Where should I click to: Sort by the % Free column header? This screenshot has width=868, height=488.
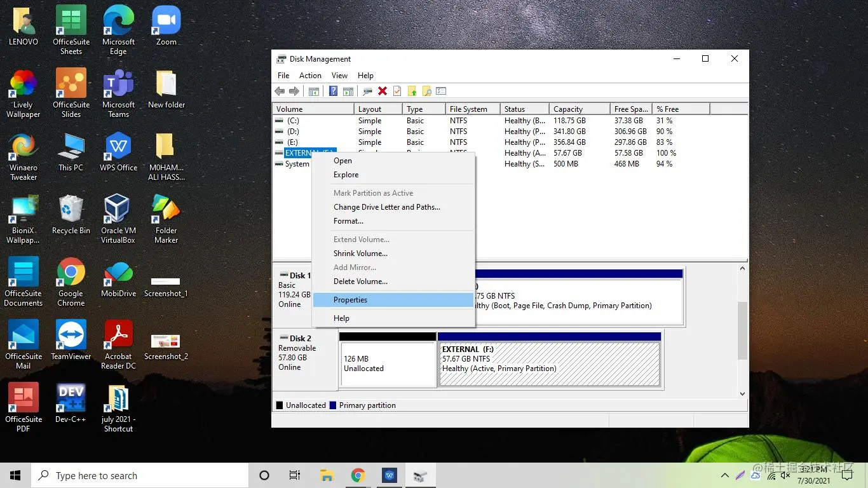click(x=682, y=109)
